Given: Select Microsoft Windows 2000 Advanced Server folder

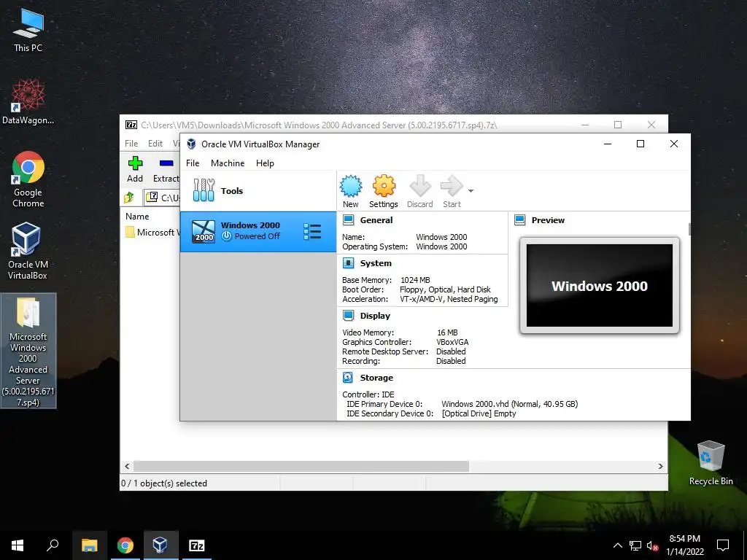Looking at the screenshot, I should (28, 351).
